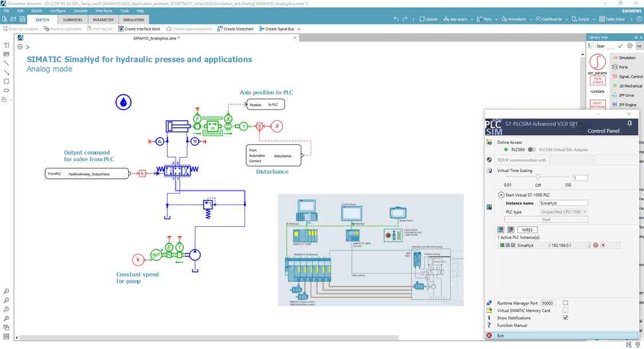Click the confirm search checkmark in Library tree

point(620,46)
